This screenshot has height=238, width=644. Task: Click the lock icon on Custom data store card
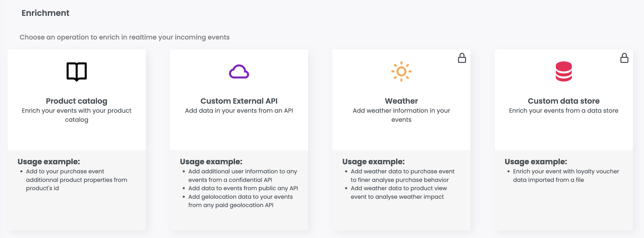pyautogui.click(x=624, y=58)
